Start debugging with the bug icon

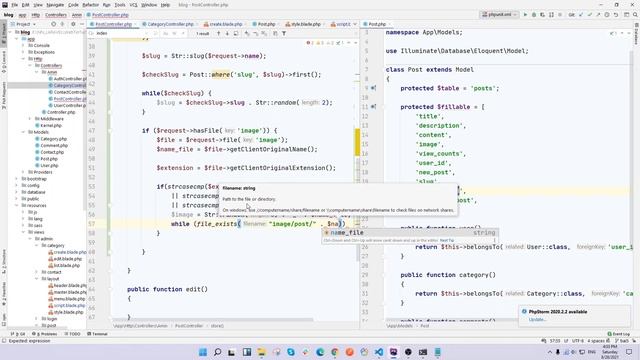[x=534, y=15]
